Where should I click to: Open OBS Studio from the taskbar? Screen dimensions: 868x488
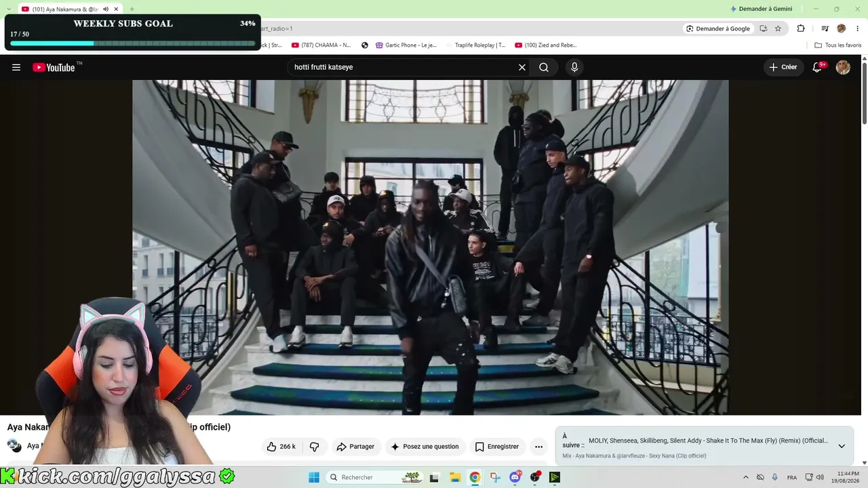pos(535,477)
